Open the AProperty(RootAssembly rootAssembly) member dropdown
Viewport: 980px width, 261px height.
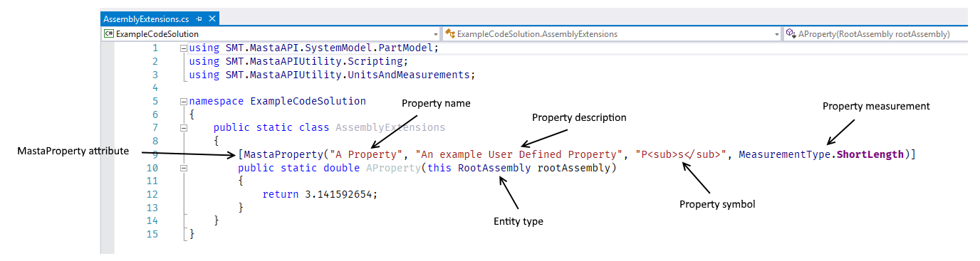click(x=875, y=34)
